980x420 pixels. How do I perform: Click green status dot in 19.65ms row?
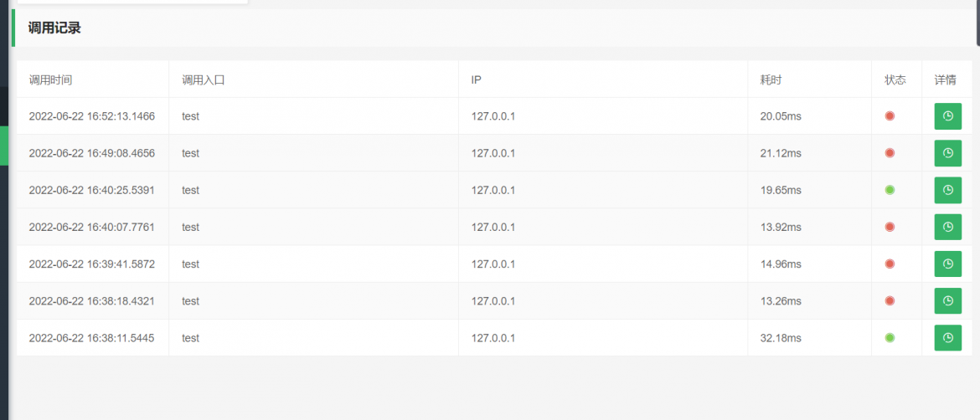pyautogui.click(x=890, y=190)
